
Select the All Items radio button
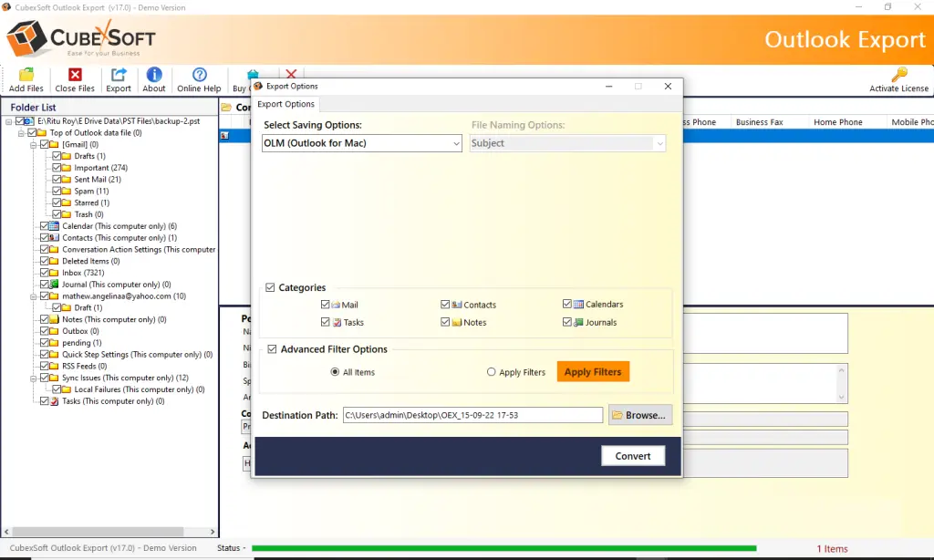pyautogui.click(x=335, y=372)
